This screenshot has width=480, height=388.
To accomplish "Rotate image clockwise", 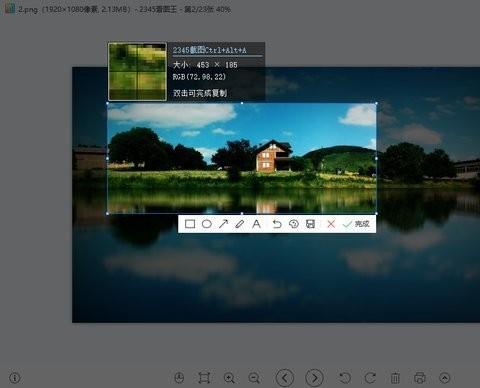I will point(370,378).
